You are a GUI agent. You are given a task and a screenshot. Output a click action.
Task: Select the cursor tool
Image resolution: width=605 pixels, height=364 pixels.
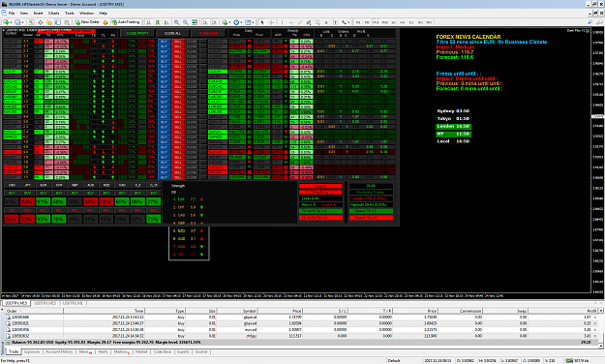point(262,22)
